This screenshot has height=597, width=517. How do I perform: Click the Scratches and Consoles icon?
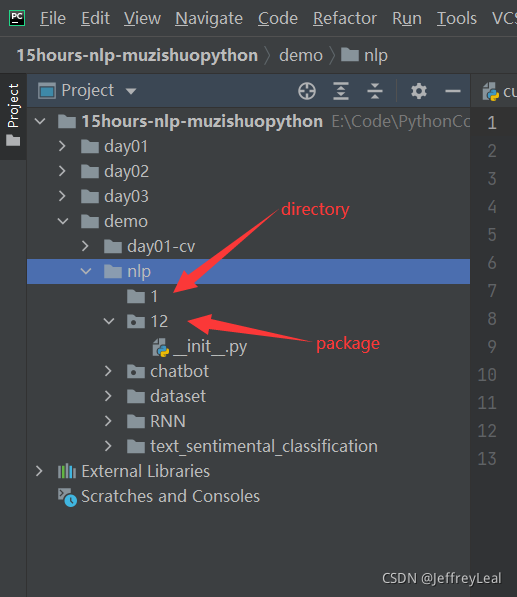[67, 497]
